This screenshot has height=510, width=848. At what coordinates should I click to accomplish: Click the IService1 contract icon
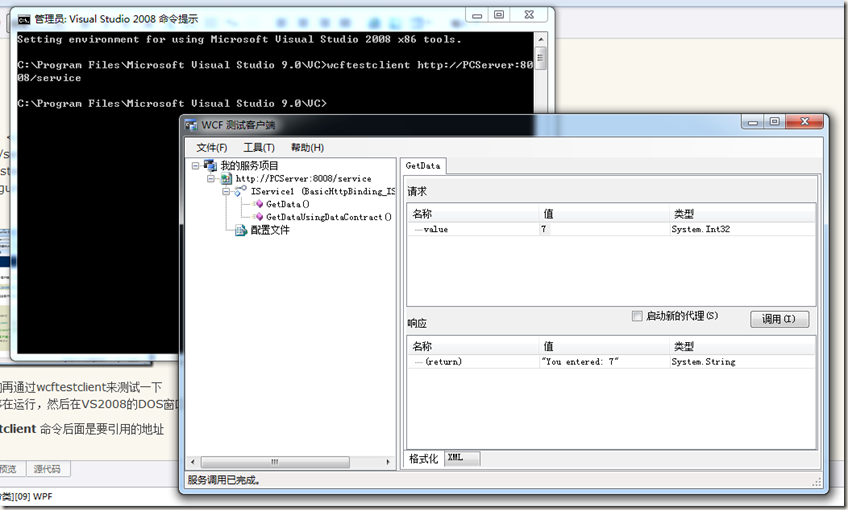[x=241, y=191]
